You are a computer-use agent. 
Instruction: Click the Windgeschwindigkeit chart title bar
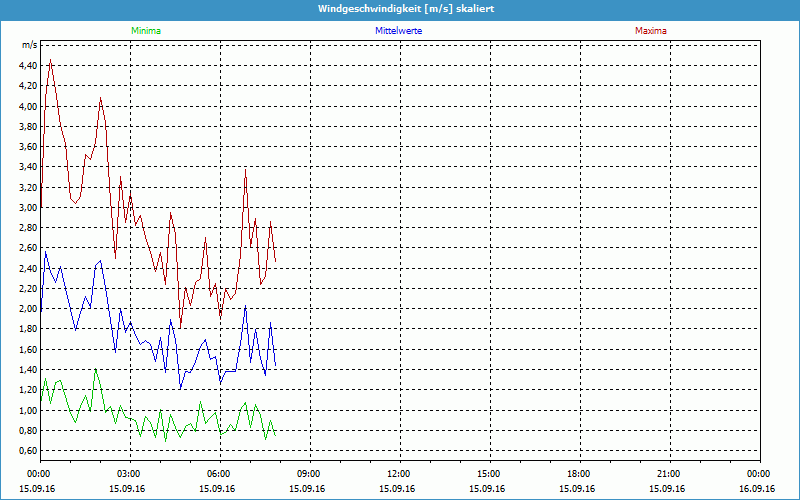coord(400,8)
